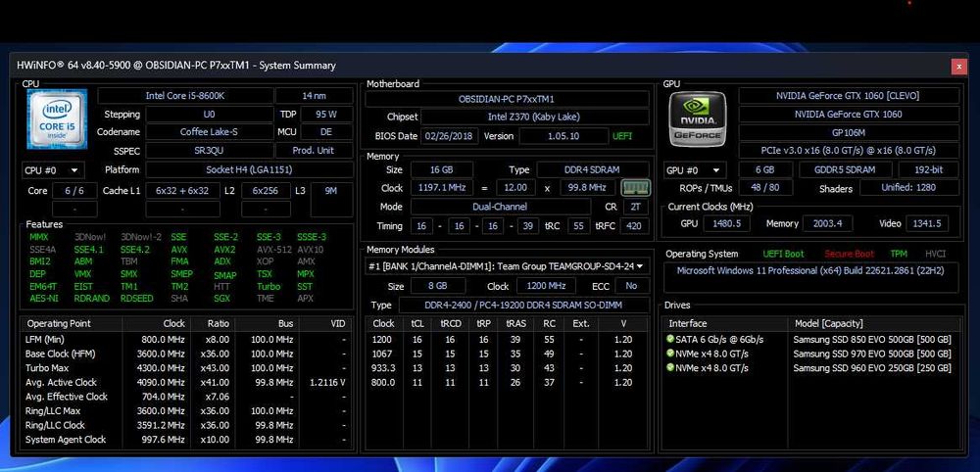Image resolution: width=980 pixels, height=472 pixels.
Task: Click the GDDR5 SDRAM memory type field
Action: pyautogui.click(x=845, y=169)
